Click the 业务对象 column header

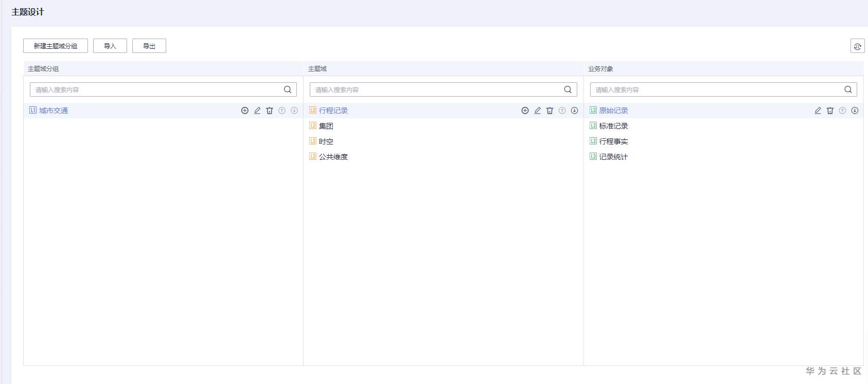click(x=601, y=69)
